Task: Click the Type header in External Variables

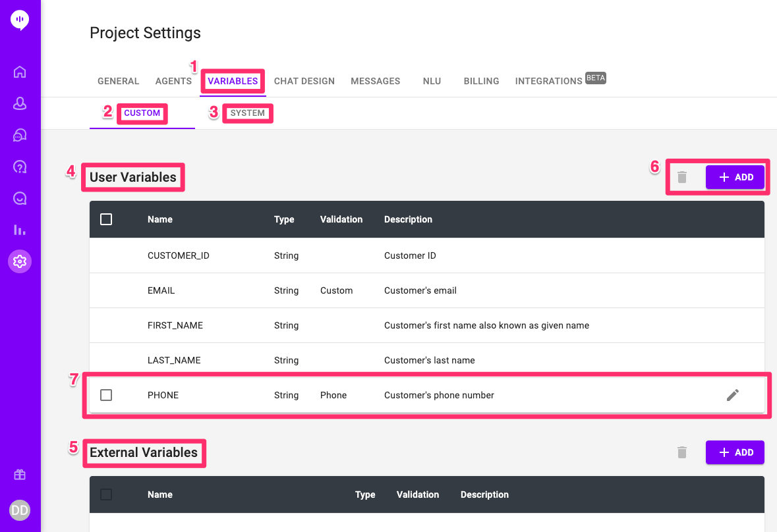Action: click(365, 494)
